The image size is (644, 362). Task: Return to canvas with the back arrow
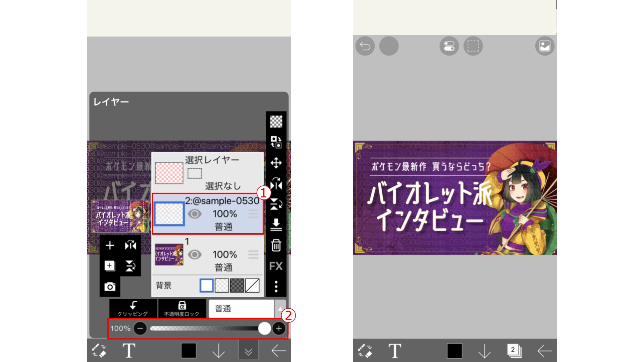[x=279, y=351]
